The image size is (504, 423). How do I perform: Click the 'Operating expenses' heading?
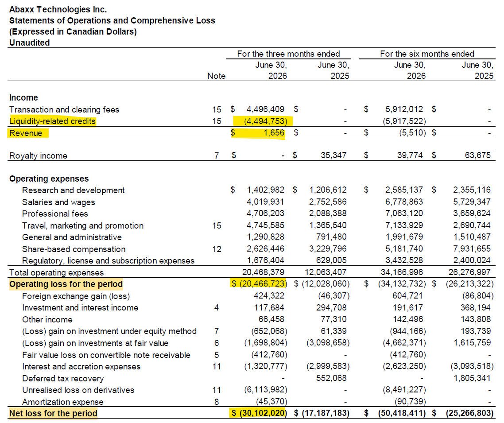click(x=49, y=179)
